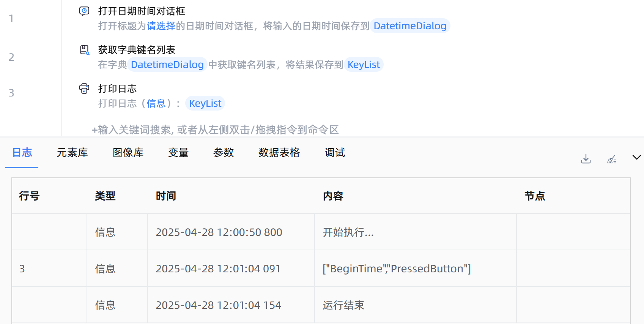Select the 日志 tab
Screen dimensions: 644x324
point(22,153)
